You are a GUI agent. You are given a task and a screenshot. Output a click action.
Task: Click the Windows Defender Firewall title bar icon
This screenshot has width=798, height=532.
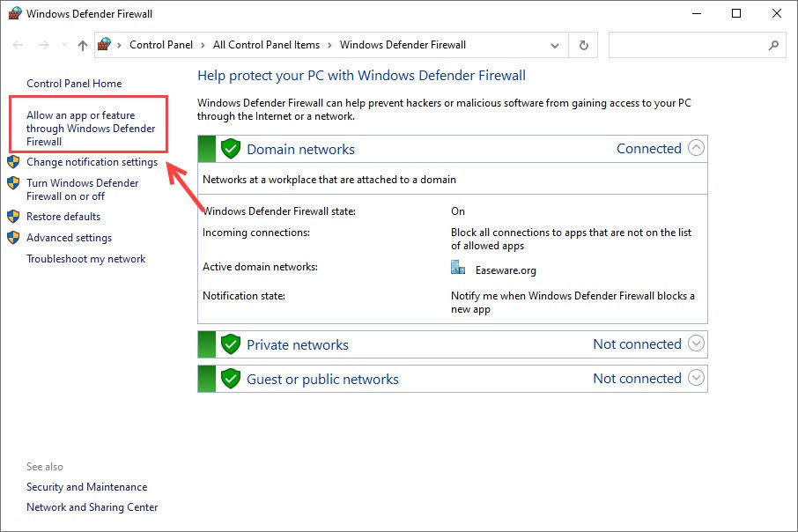point(15,13)
